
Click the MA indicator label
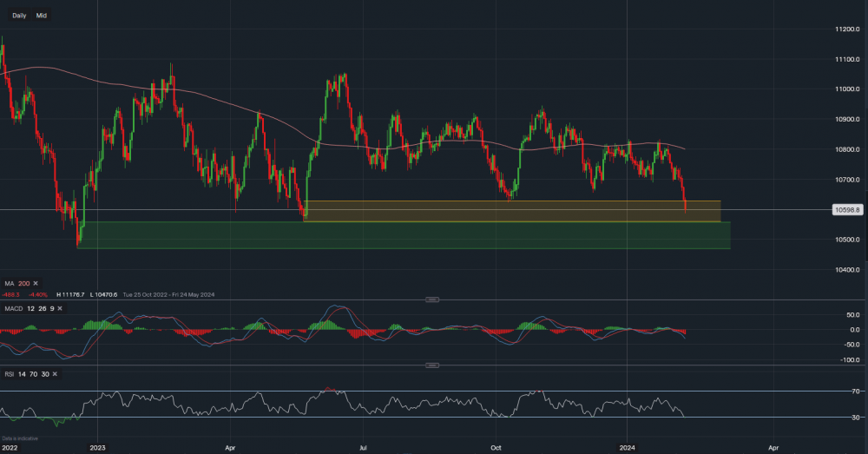pos(9,283)
